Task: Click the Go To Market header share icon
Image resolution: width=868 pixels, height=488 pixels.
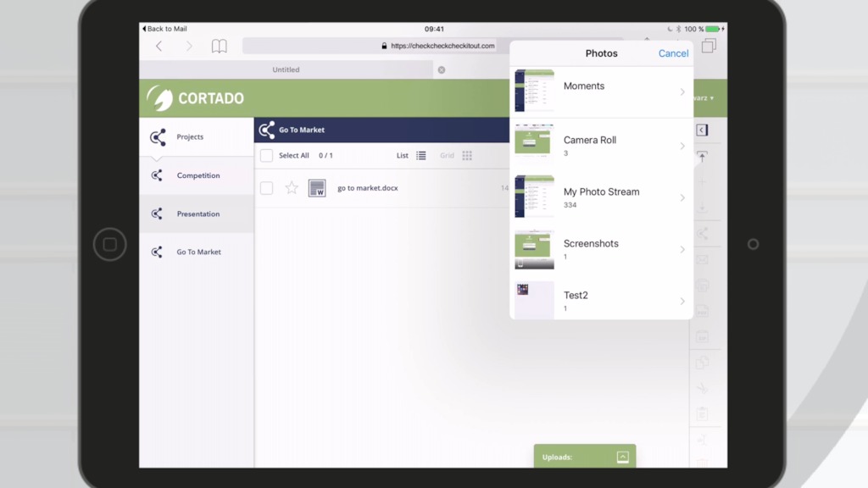Action: pos(267,130)
